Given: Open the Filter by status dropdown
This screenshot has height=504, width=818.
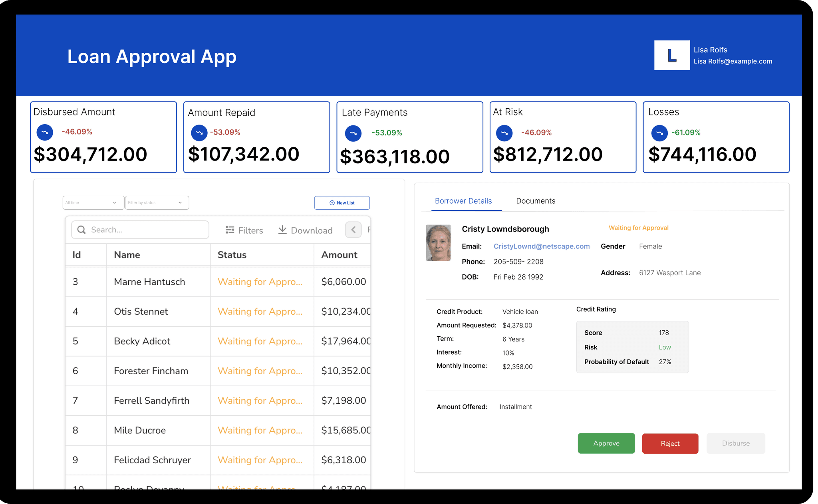Looking at the screenshot, I should point(157,202).
